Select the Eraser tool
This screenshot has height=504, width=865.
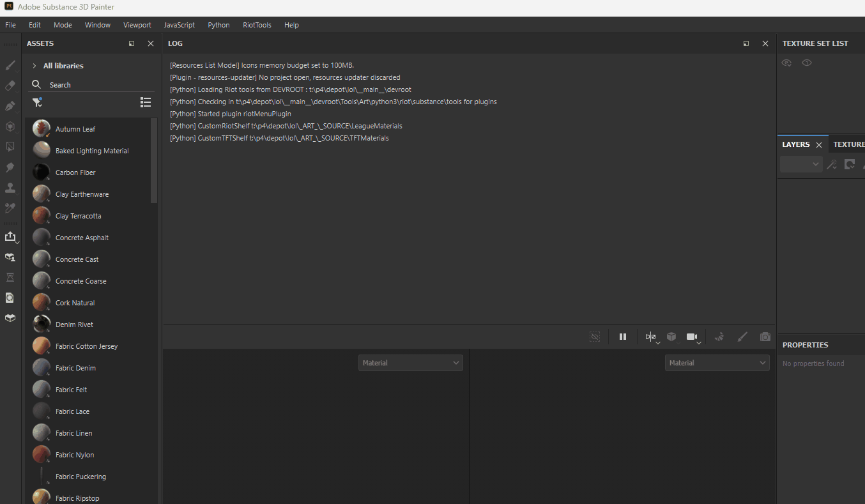click(x=10, y=86)
